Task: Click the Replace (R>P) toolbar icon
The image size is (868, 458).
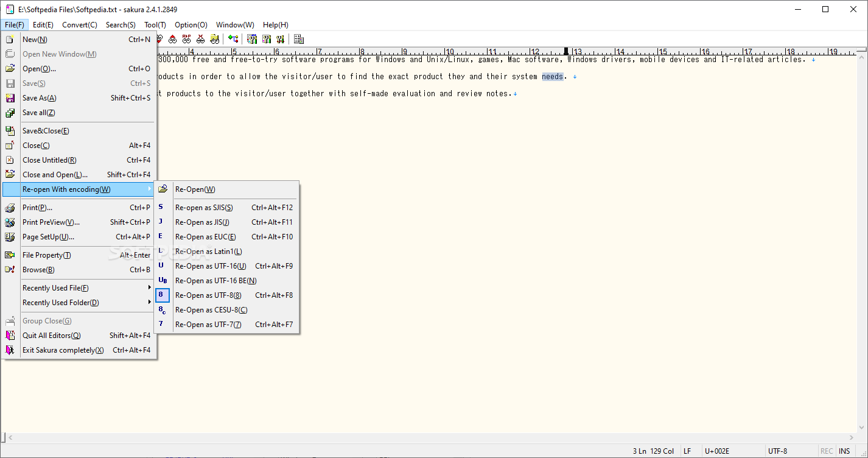Action: (x=187, y=39)
